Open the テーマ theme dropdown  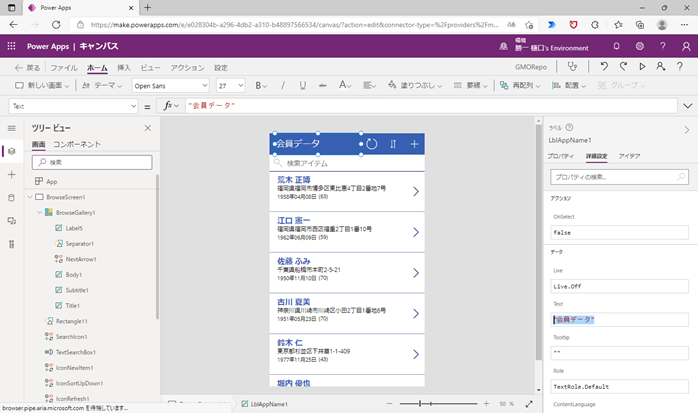click(x=102, y=85)
